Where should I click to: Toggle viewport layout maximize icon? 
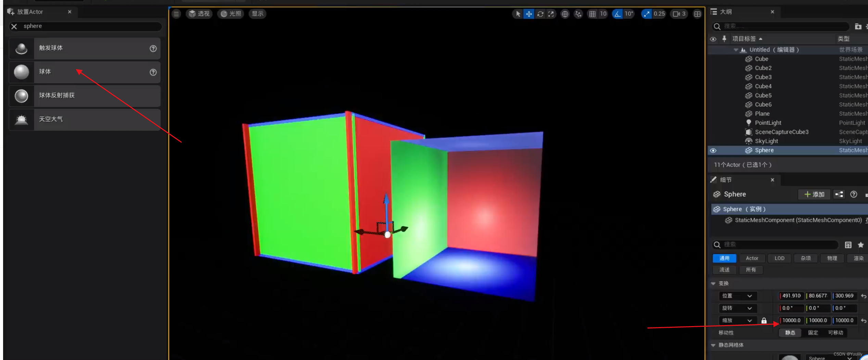(x=697, y=14)
